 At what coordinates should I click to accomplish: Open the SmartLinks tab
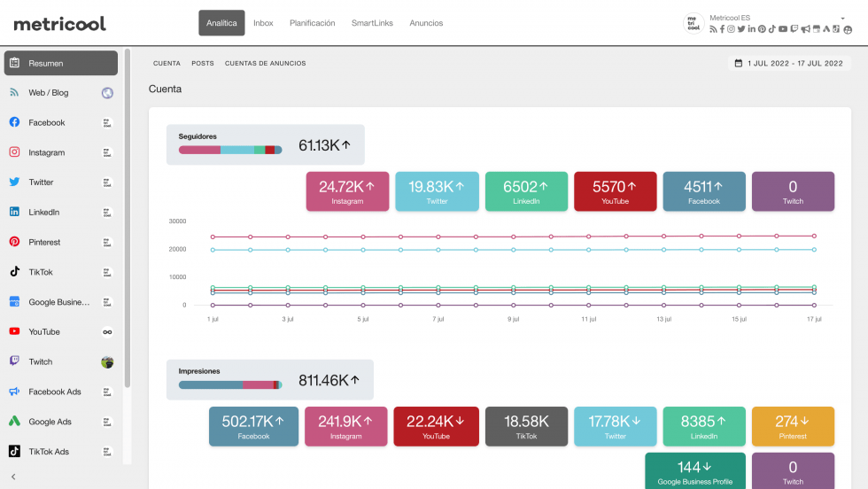[x=372, y=23]
